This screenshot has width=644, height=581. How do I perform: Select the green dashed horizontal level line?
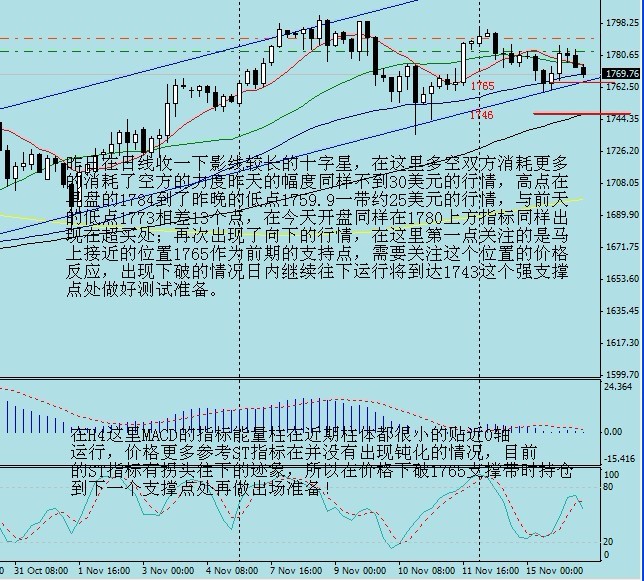coord(299,51)
